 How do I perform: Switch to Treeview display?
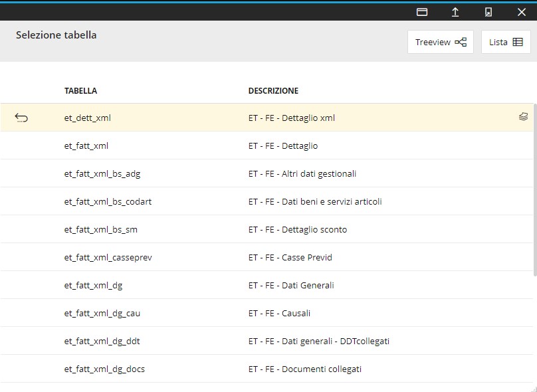(x=440, y=42)
